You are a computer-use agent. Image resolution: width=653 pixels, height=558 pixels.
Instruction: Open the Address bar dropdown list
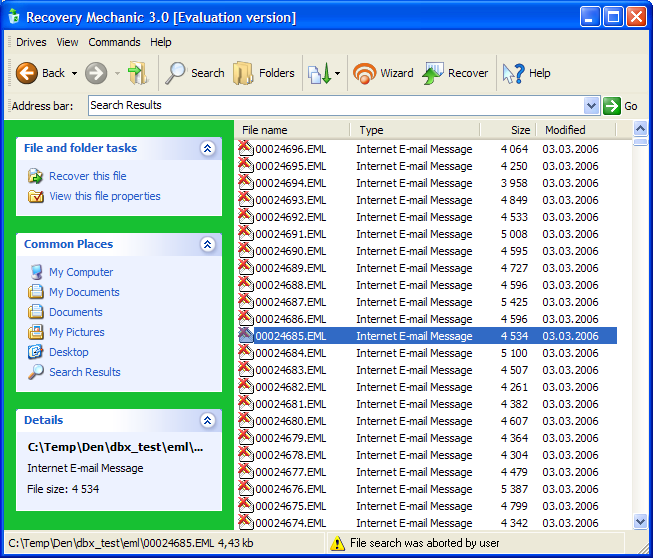pyautogui.click(x=591, y=106)
